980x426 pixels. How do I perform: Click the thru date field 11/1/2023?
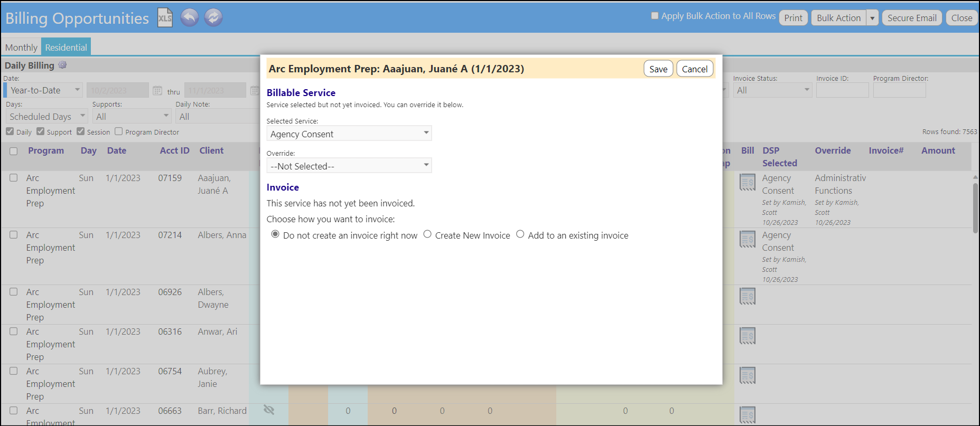click(x=217, y=90)
